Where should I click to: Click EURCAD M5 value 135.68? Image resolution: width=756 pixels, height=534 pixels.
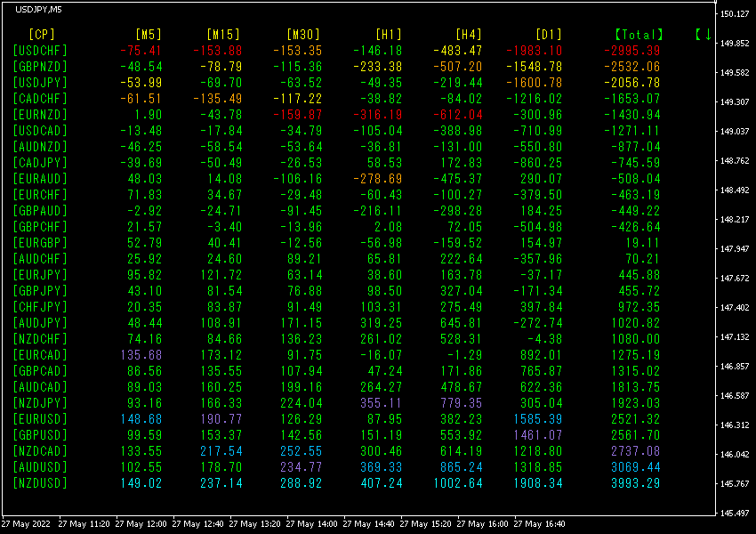tap(141, 355)
